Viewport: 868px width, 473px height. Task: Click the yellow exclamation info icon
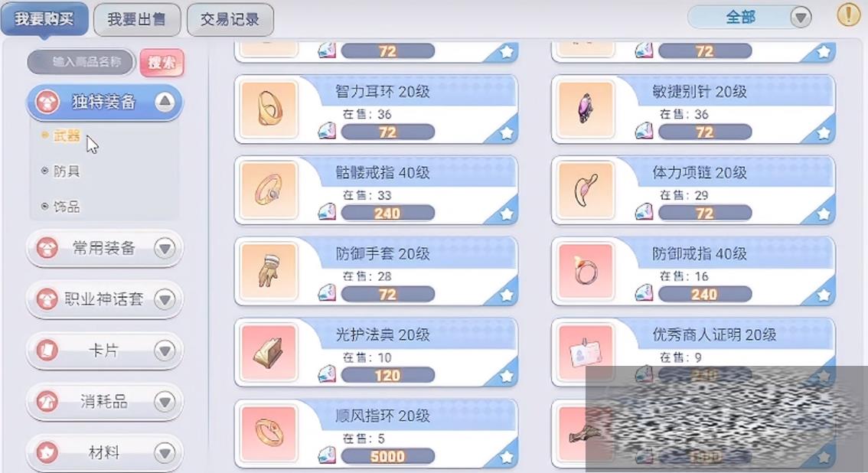click(x=848, y=16)
